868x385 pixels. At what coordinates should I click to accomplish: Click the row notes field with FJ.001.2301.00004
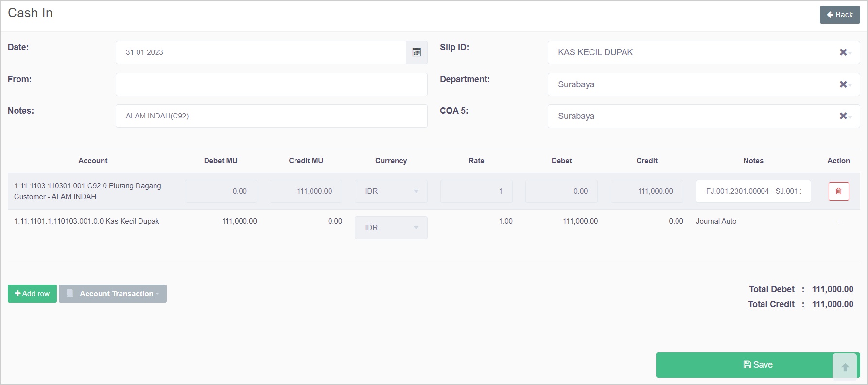coord(753,191)
